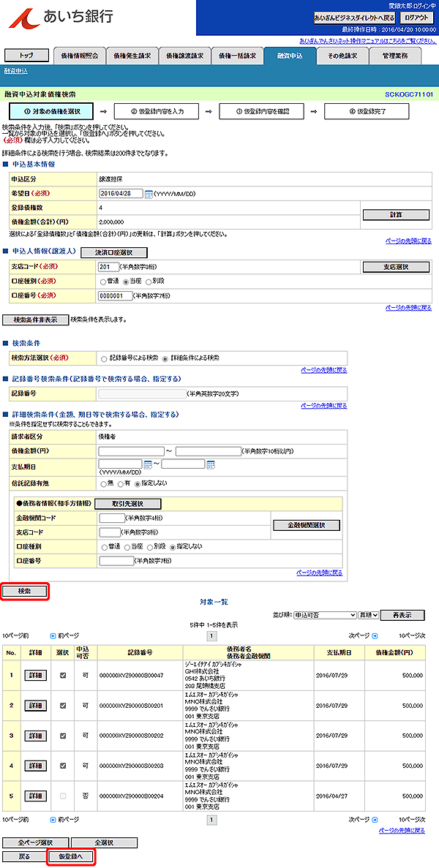Open calendar for 支払期日 start date
The height and width of the screenshot is (868, 439).
coord(147,464)
